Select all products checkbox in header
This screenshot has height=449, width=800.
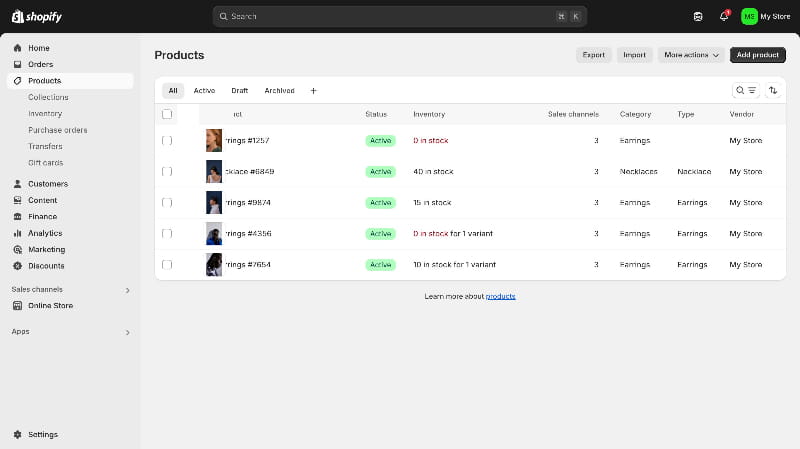(x=167, y=114)
